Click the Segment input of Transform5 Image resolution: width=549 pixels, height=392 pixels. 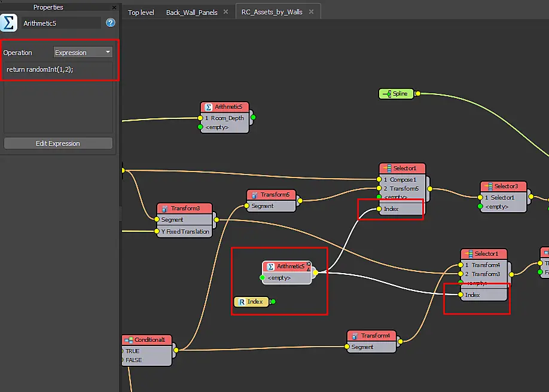[x=271, y=206]
